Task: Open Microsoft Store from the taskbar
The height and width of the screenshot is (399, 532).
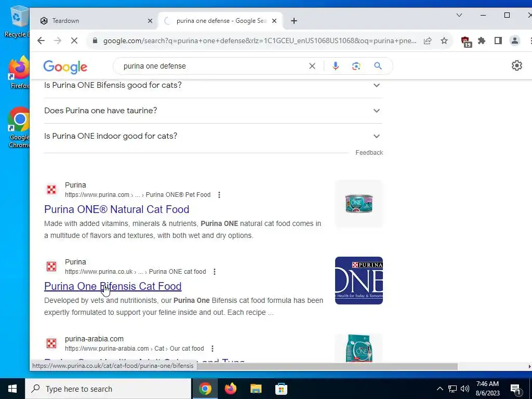Action: click(x=281, y=389)
